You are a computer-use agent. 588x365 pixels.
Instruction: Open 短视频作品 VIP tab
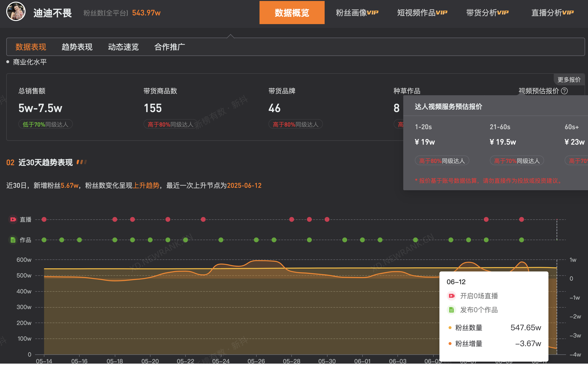click(x=422, y=13)
